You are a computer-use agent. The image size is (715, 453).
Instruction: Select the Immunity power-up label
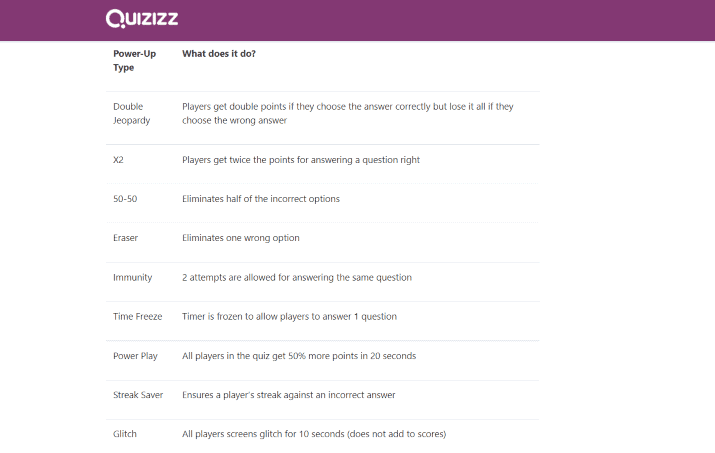[133, 277]
